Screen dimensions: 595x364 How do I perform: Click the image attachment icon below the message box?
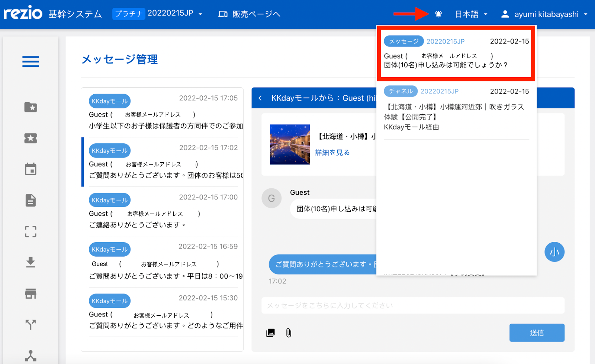pos(270,333)
